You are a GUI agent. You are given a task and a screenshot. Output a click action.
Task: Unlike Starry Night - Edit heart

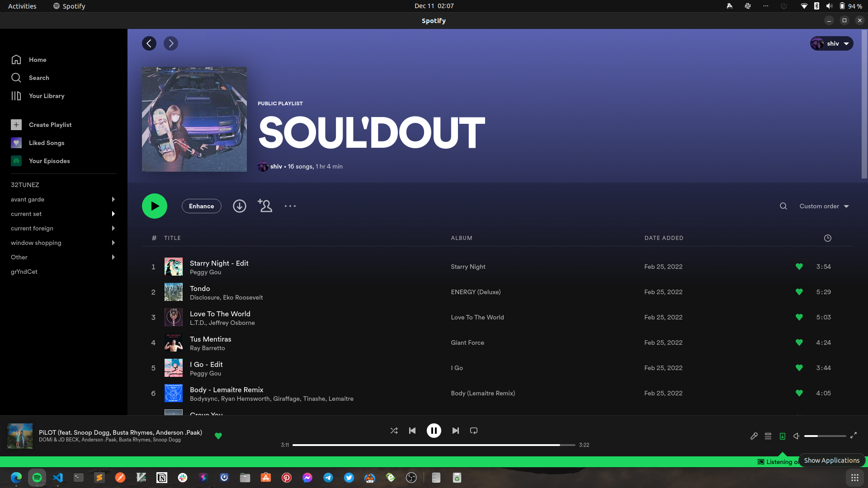point(799,267)
